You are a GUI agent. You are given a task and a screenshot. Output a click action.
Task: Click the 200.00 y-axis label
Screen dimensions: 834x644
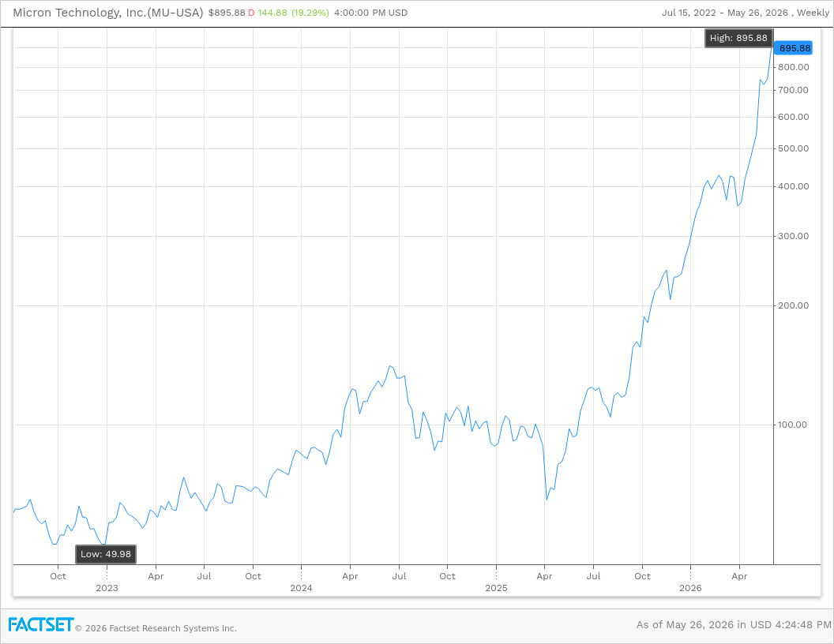794,305
